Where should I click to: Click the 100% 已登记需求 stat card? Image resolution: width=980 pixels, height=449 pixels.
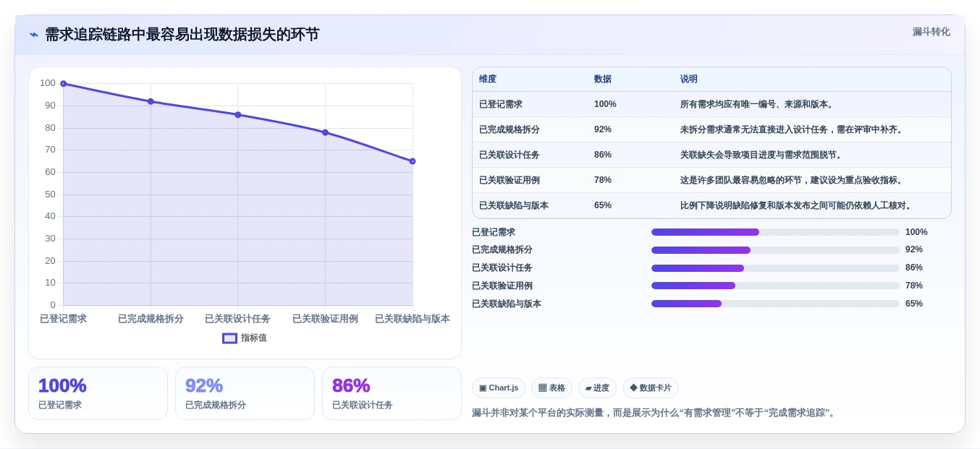click(98, 393)
